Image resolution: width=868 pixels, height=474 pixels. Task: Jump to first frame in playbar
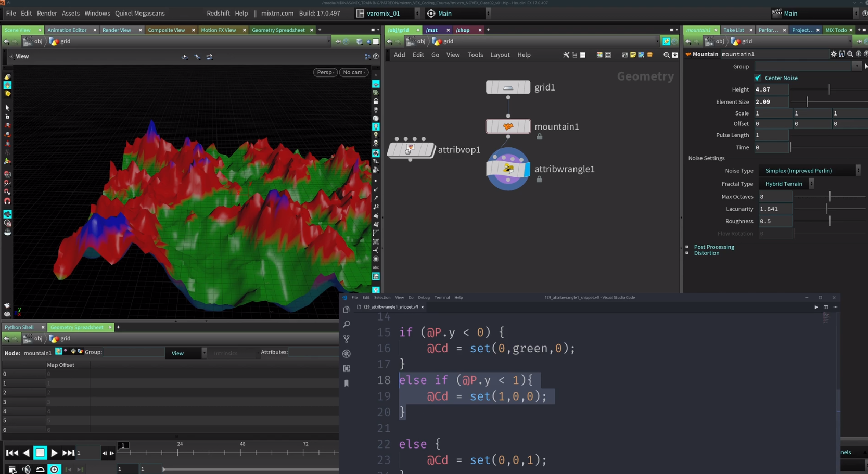(12, 453)
